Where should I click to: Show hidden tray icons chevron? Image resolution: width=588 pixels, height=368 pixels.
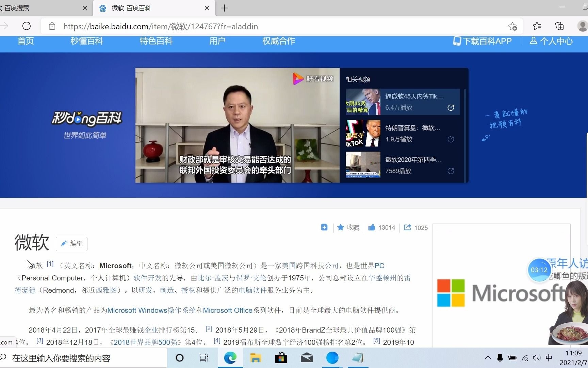coord(488,358)
